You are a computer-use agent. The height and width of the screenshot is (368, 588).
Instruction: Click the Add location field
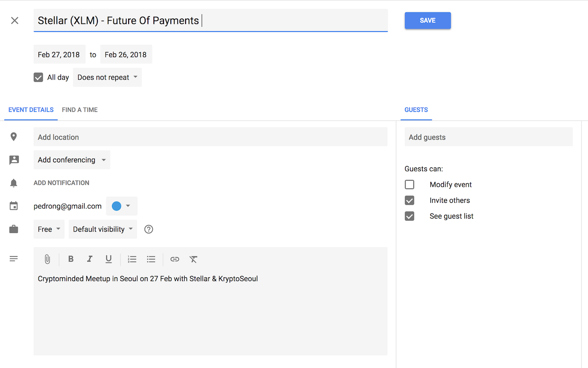click(x=210, y=137)
